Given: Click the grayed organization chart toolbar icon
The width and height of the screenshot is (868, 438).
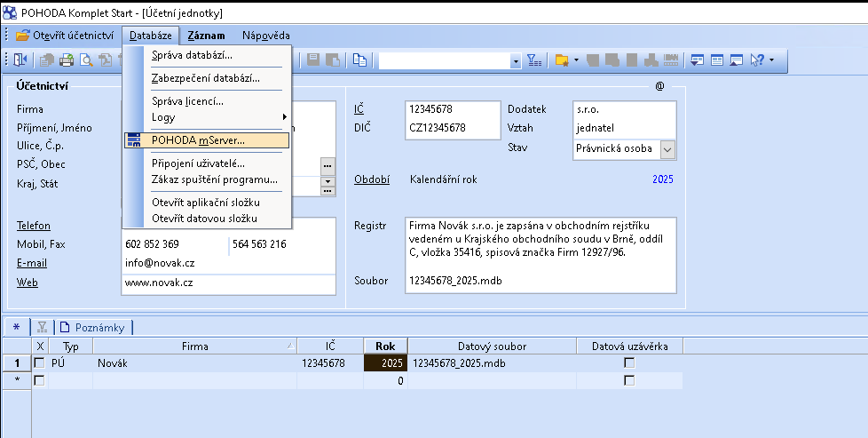Looking at the screenshot, I should (651, 60).
